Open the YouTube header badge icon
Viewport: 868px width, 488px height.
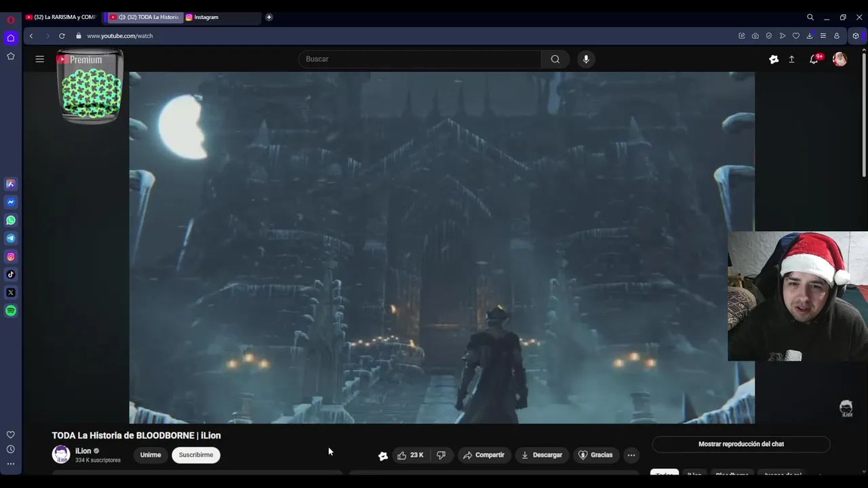(774, 59)
